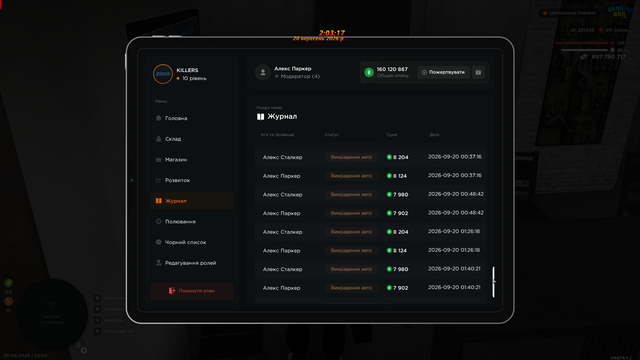Screen dimensions: 640x360
Task: Click Алекс Сталкер name in 00:48:42 row
Action: (x=282, y=195)
